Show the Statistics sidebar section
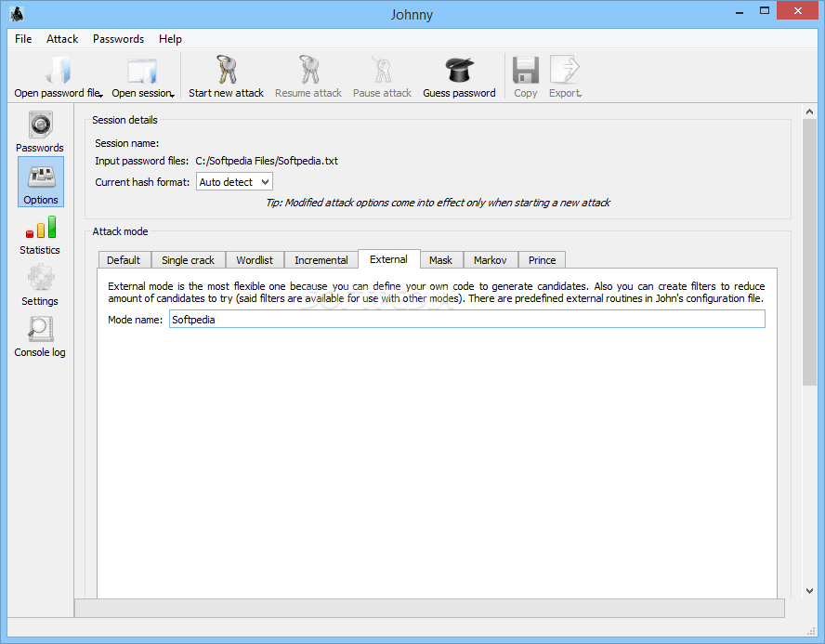This screenshot has width=825, height=644. pos(40,236)
